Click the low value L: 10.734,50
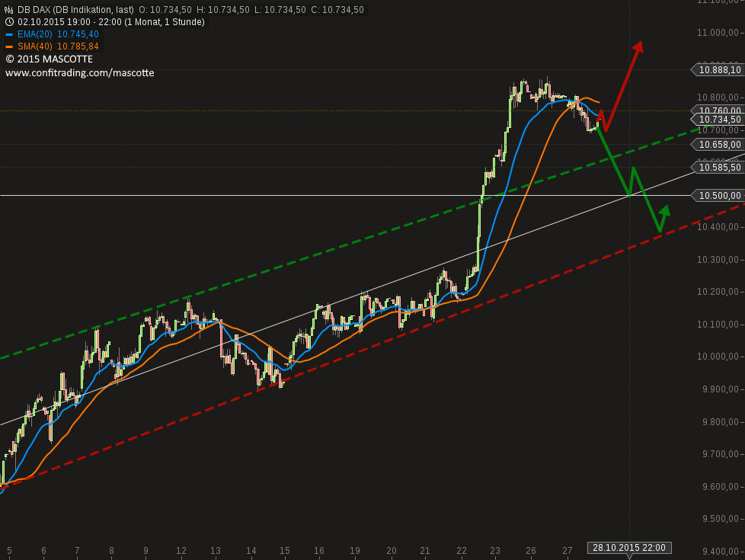 [280, 10]
